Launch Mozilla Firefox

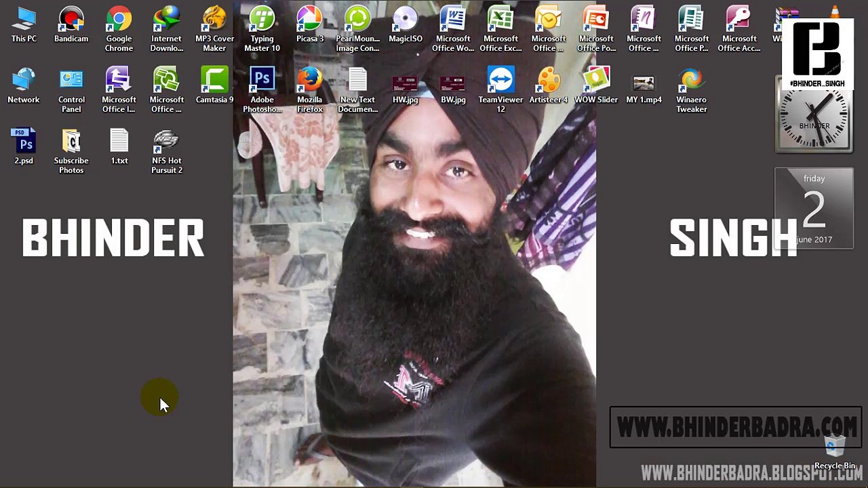coord(310,90)
